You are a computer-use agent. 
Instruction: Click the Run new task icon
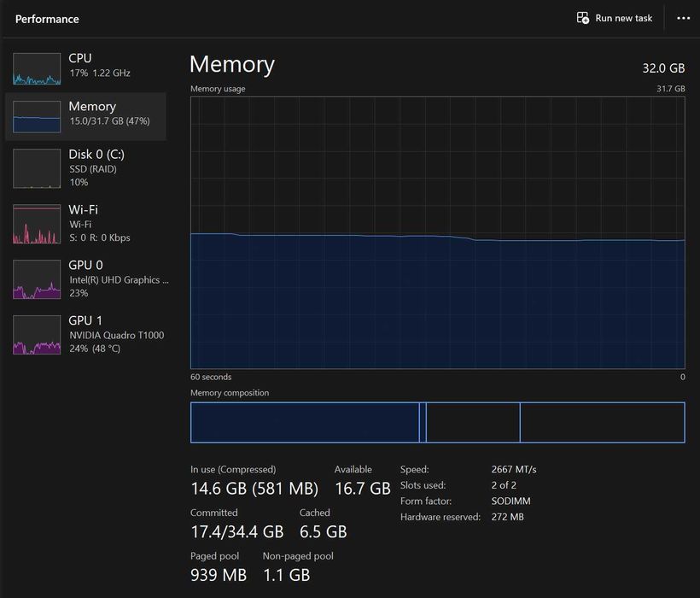pos(582,18)
